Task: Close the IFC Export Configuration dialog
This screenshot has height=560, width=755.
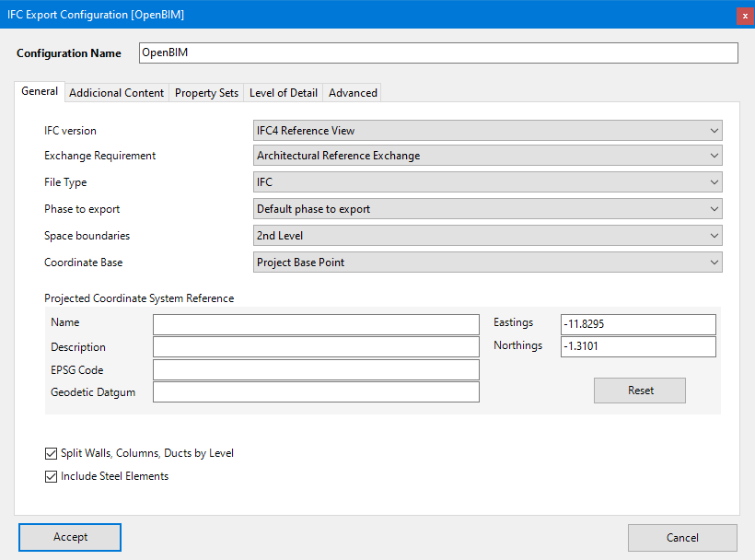Action: [744, 15]
